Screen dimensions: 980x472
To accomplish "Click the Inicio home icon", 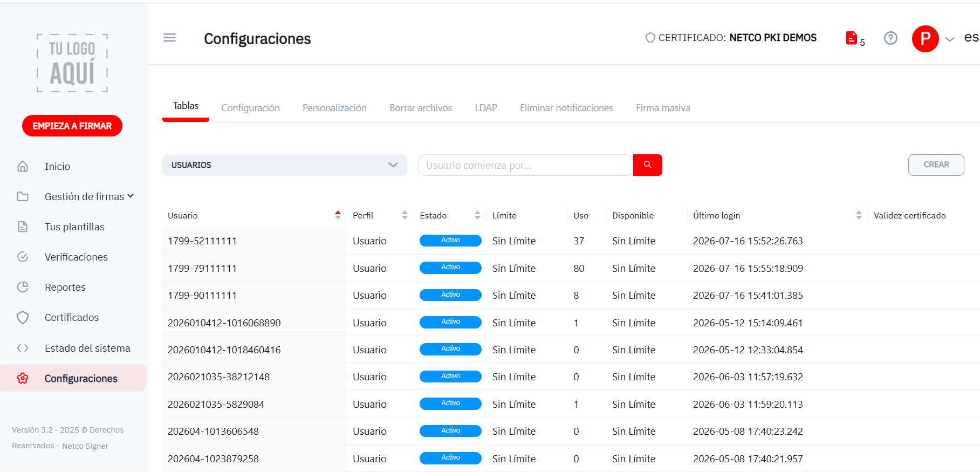I will pyautogui.click(x=23, y=166).
